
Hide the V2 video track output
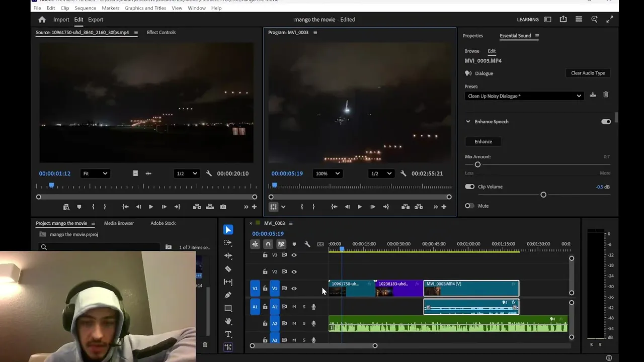[294, 271]
